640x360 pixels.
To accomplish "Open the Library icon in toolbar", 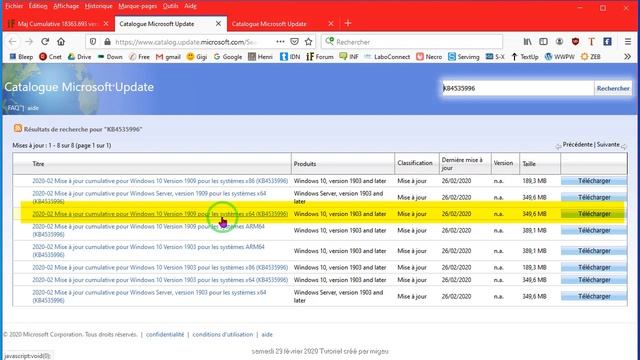I will tap(528, 42).
